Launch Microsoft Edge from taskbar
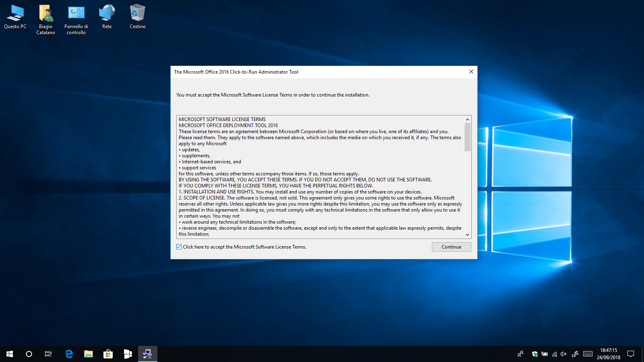Viewport: 644px width, 362px height. tap(69, 354)
